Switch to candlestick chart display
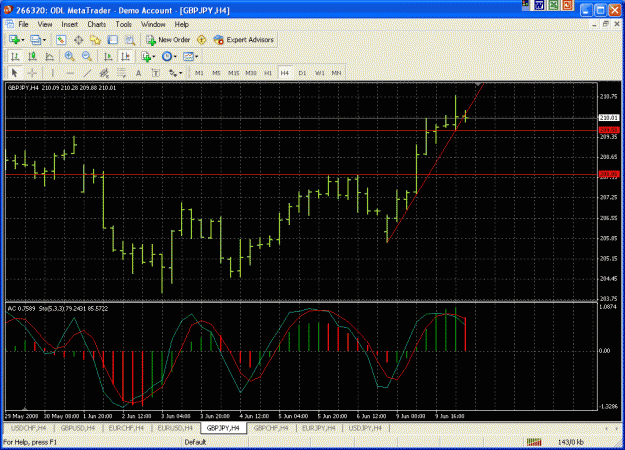Image resolution: width=625 pixels, height=450 pixels. 32,57
